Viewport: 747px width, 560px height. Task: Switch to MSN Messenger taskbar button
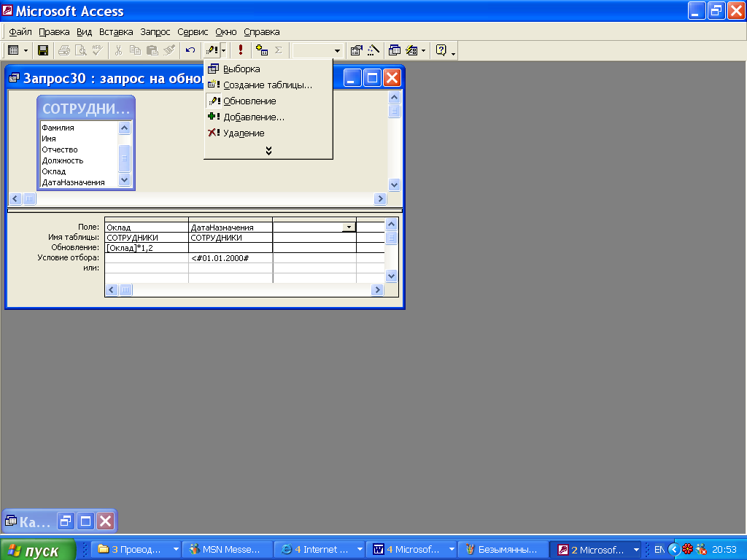pos(228,550)
